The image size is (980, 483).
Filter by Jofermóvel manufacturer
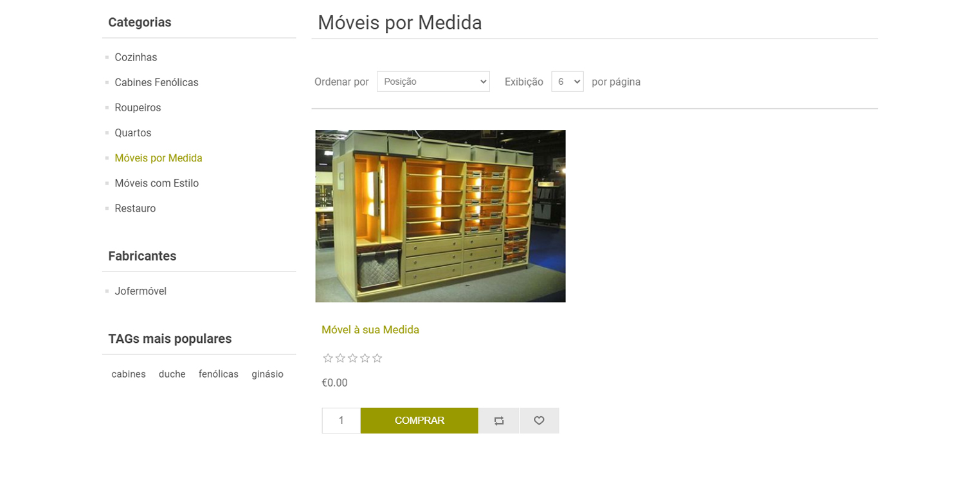(141, 291)
